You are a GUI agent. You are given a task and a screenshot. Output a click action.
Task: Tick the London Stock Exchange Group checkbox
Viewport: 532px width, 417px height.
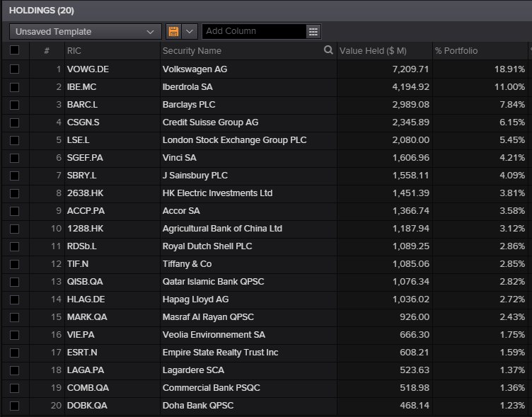click(x=14, y=140)
